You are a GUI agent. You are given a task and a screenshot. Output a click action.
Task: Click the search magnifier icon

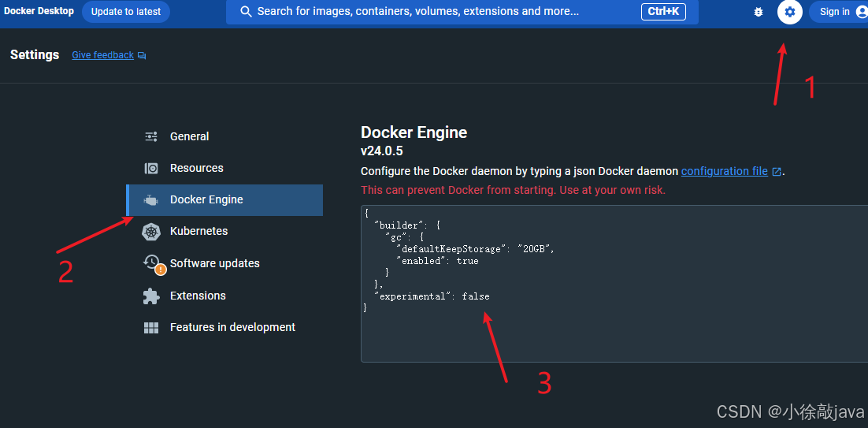[x=247, y=12]
